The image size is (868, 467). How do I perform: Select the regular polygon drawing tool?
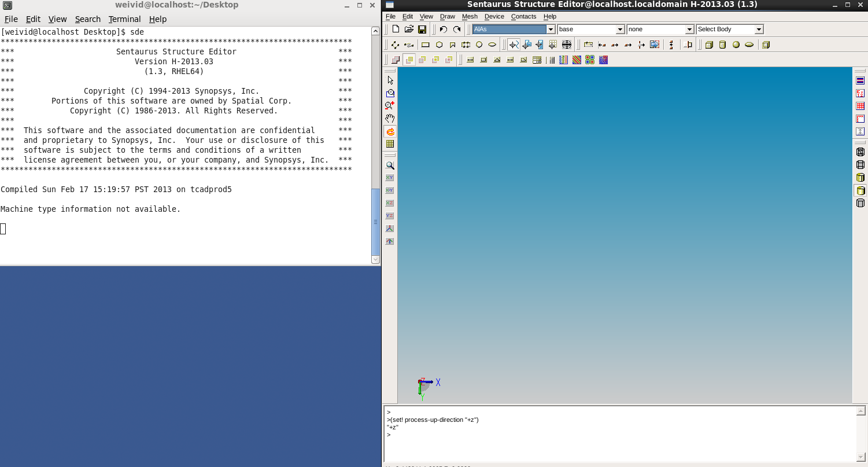(439, 45)
